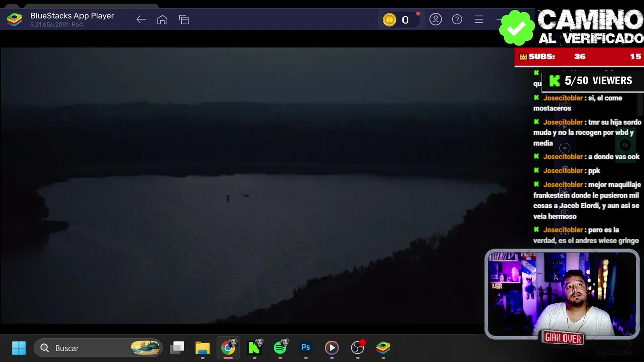Open the media player taskbar icon
Viewport: 644px width, 362px height.
click(332, 348)
